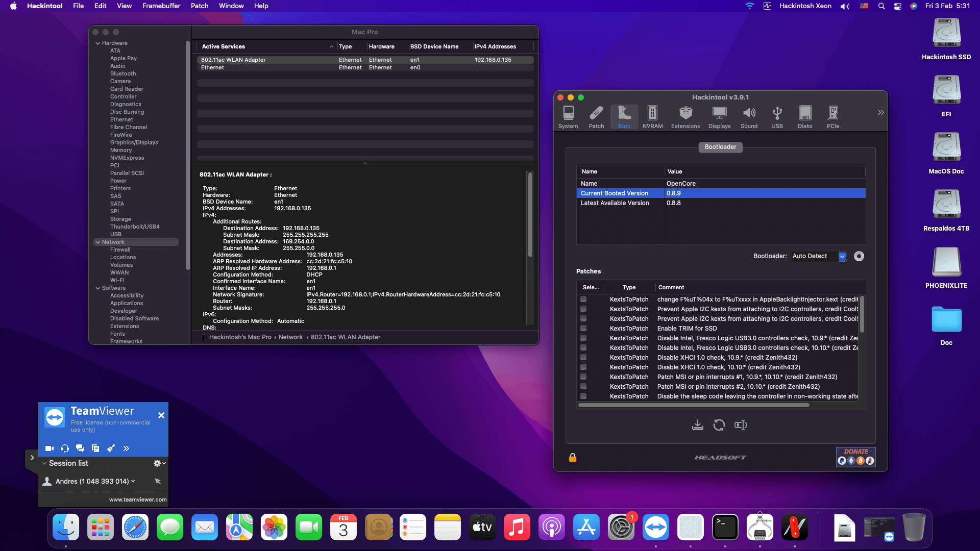Expand the TeamViewer toolbar more chevrons
980x551 pixels.
pos(126,448)
